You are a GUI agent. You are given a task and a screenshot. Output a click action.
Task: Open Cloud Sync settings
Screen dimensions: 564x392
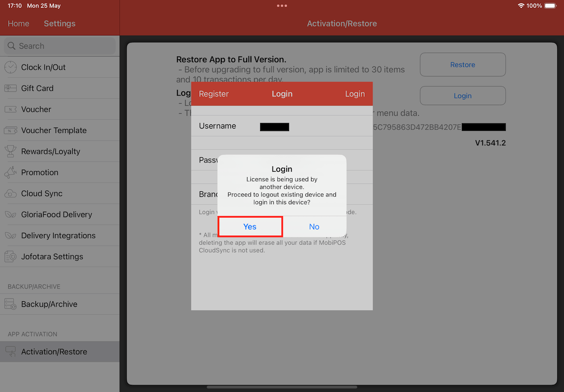pos(60,194)
